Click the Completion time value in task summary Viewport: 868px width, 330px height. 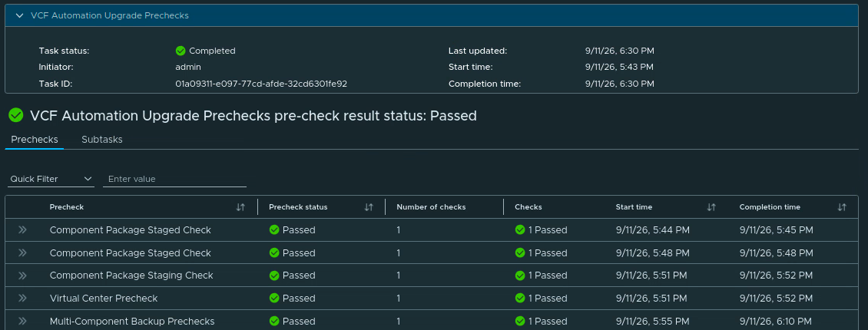click(619, 84)
